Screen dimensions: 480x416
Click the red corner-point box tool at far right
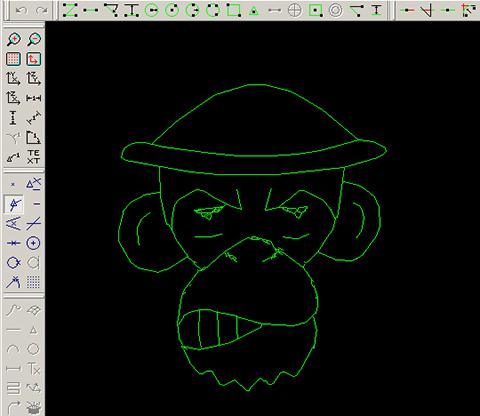click(469, 10)
